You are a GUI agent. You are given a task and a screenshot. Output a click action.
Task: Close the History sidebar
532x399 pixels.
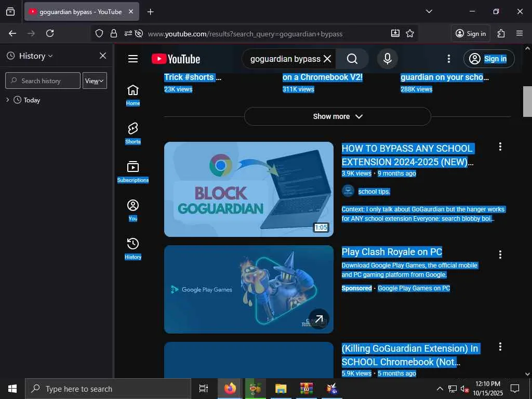click(x=103, y=56)
